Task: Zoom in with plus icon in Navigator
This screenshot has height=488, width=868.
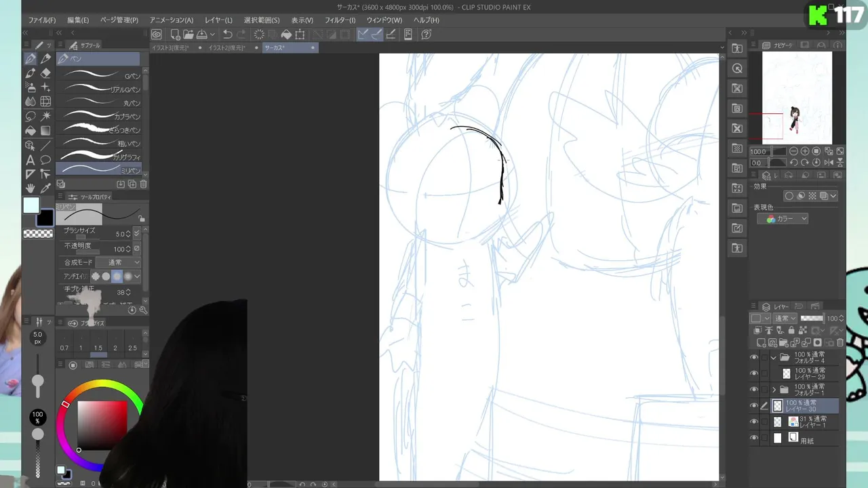Action: 805,151
